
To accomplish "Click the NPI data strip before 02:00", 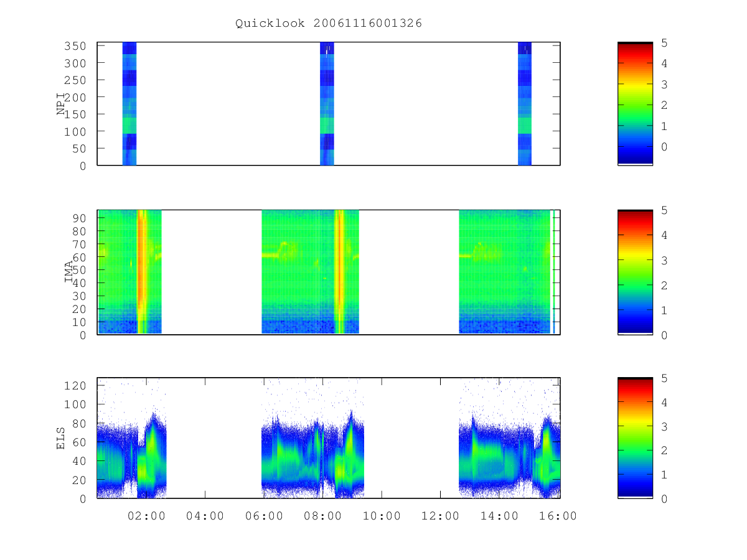I will [x=129, y=103].
